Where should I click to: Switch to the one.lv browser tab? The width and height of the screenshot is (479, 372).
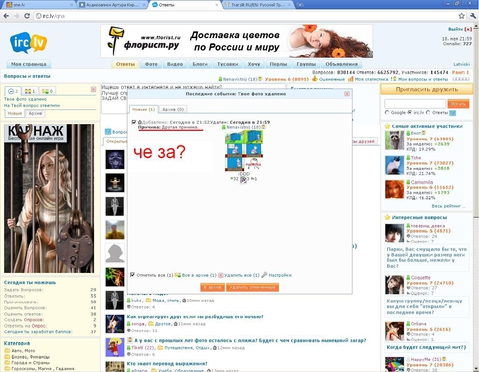(38, 5)
